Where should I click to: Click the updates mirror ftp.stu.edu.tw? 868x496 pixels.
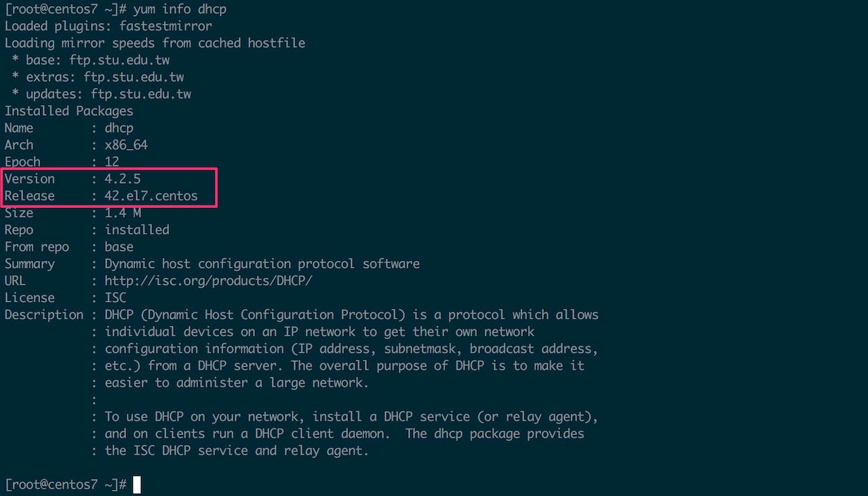pyautogui.click(x=141, y=94)
